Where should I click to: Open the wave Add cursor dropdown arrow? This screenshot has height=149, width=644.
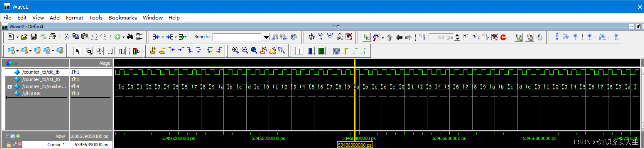coord(17,51)
